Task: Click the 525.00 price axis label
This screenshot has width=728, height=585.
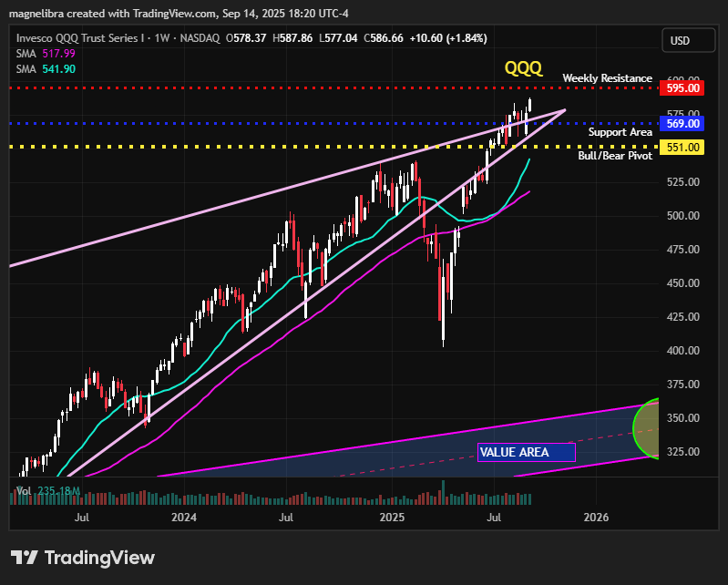Action: (683, 182)
